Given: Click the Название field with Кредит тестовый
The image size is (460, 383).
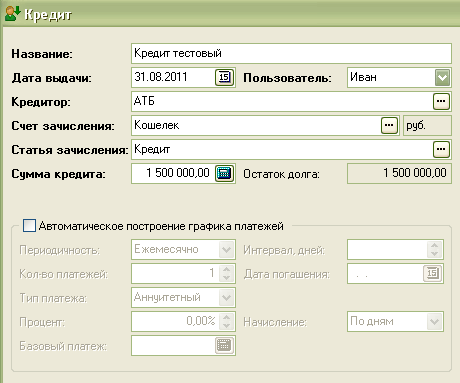Looking at the screenshot, I should coord(291,53).
